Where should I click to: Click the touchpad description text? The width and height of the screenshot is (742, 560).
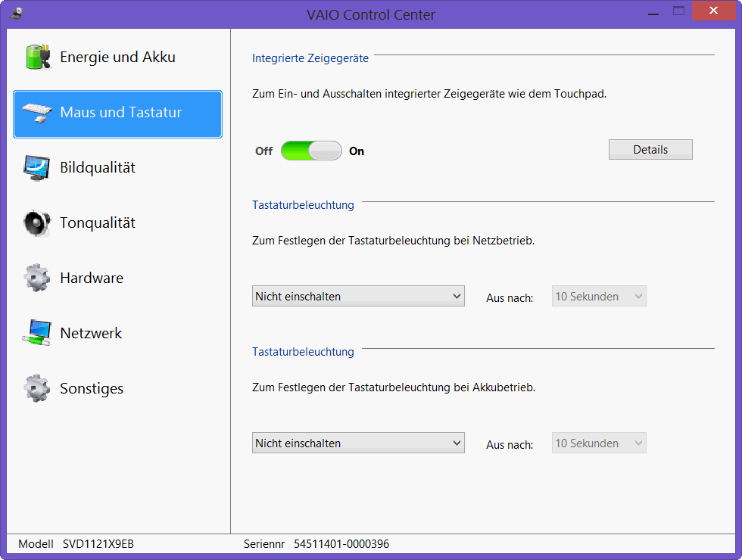pos(429,94)
